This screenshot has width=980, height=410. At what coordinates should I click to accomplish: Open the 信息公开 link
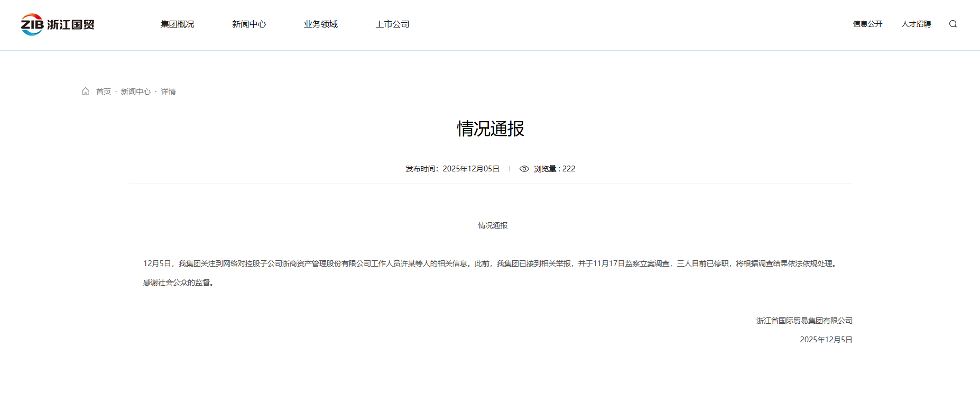(x=867, y=24)
